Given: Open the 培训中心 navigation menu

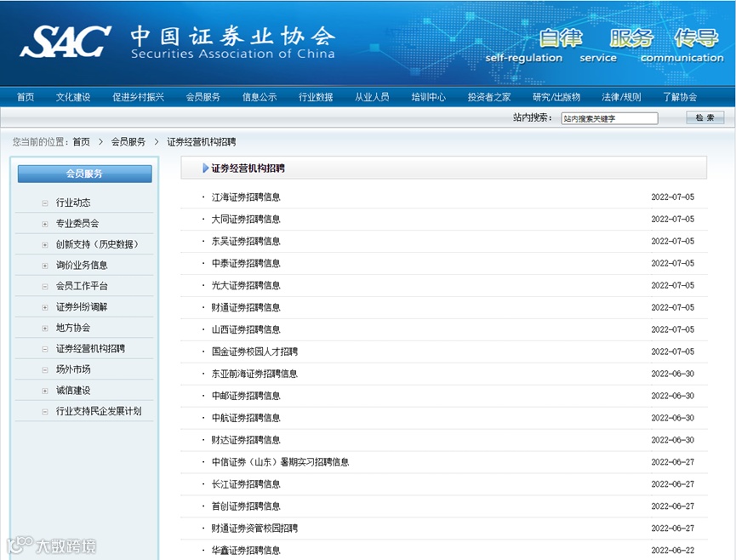Looking at the screenshot, I should coord(429,97).
